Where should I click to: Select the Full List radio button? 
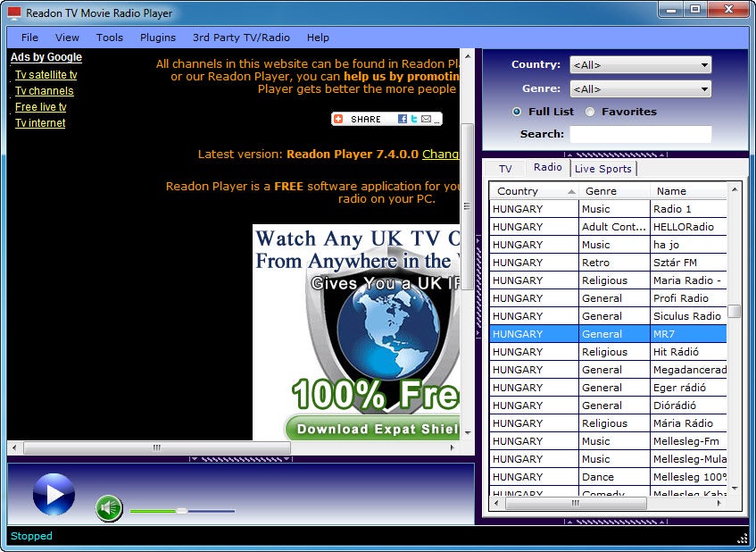pos(517,112)
